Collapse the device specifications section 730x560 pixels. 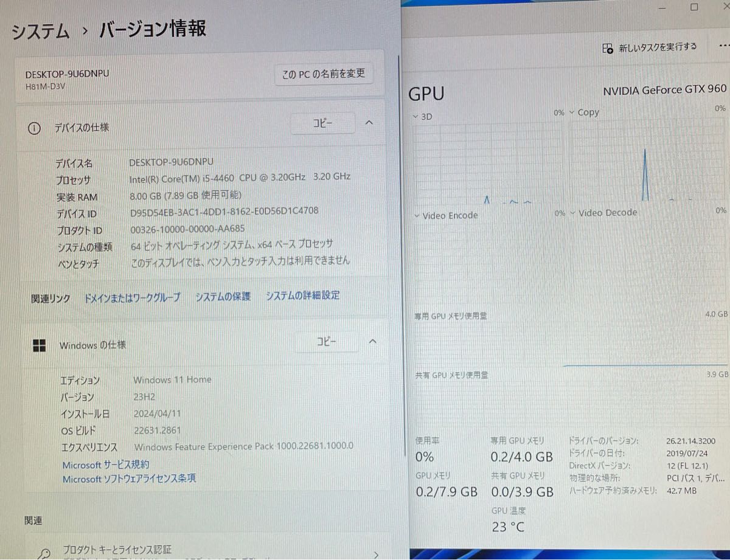(369, 123)
